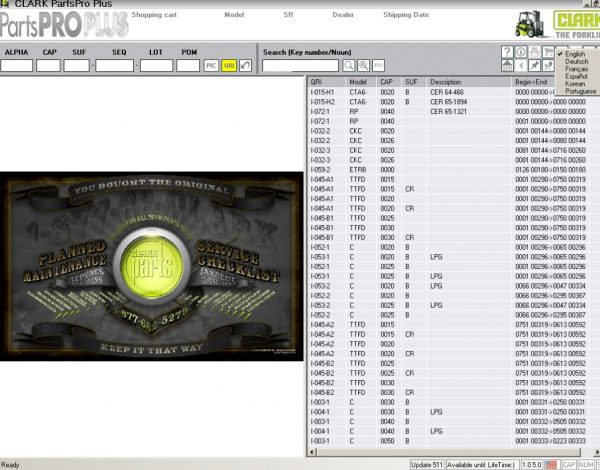Click the SUF input field
The image size is (600, 470).
[77, 65]
